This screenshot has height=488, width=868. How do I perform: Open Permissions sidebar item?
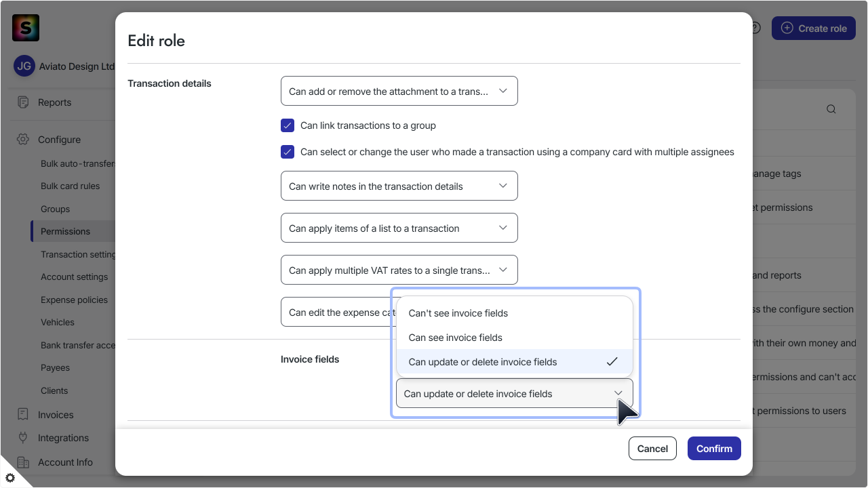65,231
